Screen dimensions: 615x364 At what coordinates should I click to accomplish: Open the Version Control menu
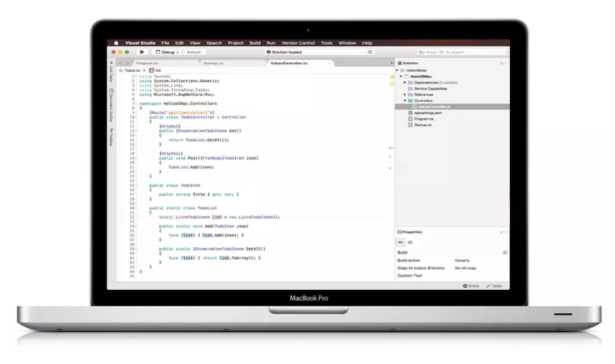coord(297,43)
